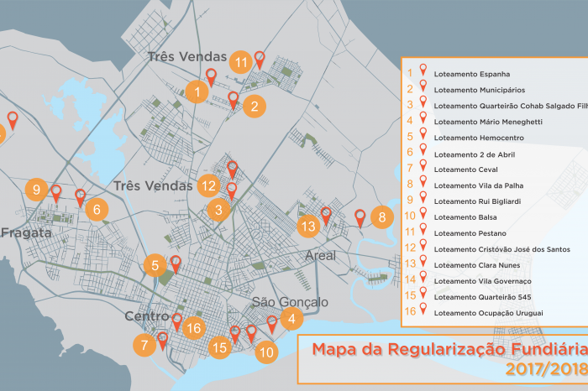588x391 pixels.
Task: Click the orange circle numbered 16
Action: coord(194,328)
